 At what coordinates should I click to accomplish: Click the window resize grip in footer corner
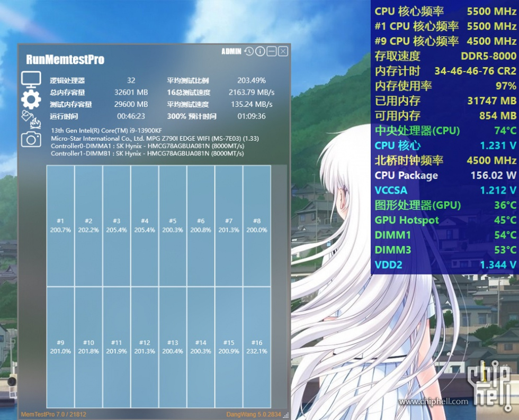point(286,415)
